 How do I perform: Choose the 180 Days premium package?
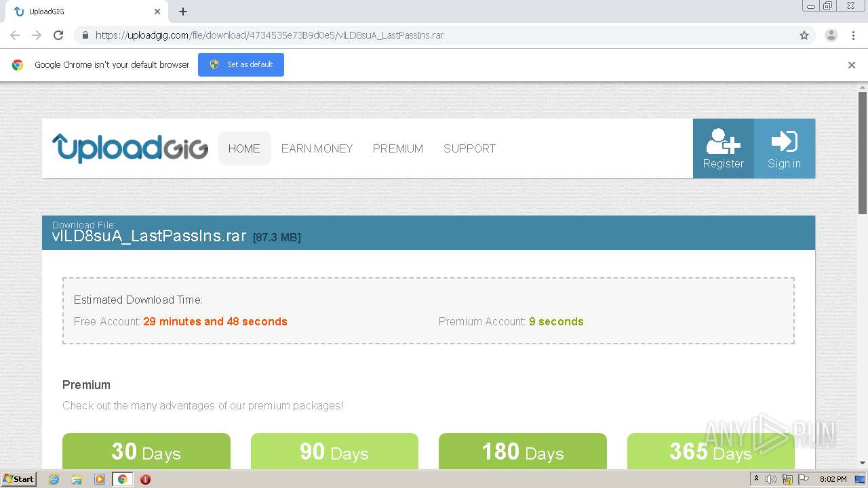(523, 451)
